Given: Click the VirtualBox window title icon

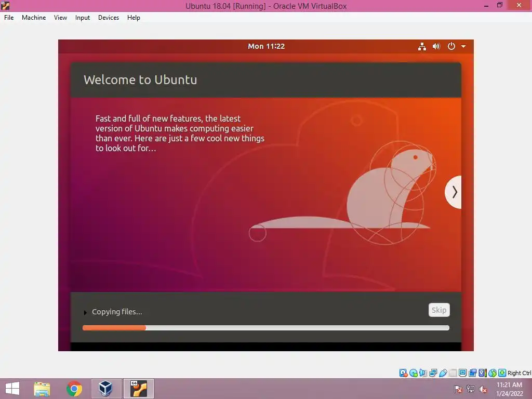Looking at the screenshot, I should pyautogui.click(x=5, y=5).
